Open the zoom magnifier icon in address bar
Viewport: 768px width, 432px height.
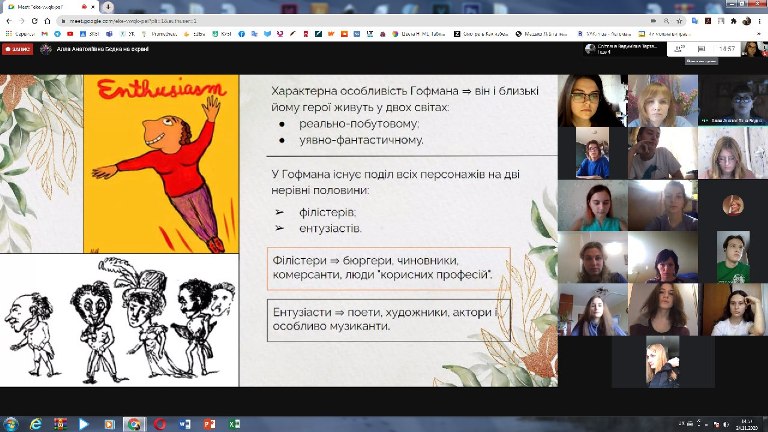tap(666, 21)
